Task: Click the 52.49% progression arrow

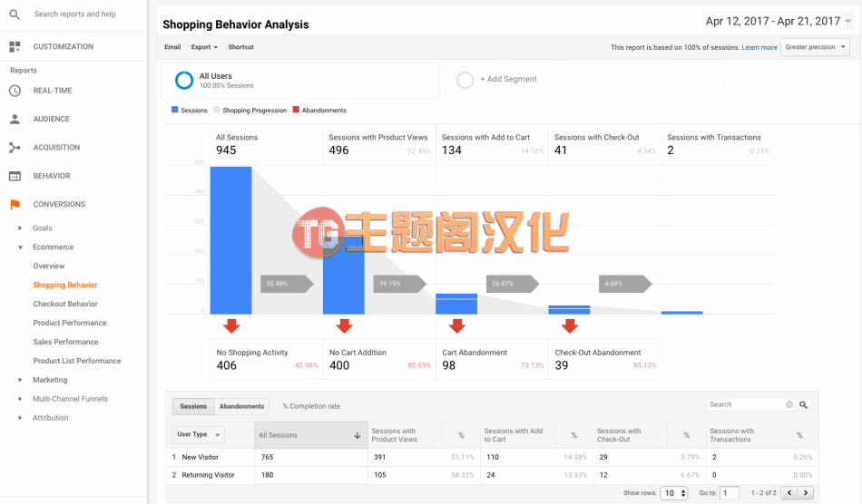Action: click(x=287, y=284)
